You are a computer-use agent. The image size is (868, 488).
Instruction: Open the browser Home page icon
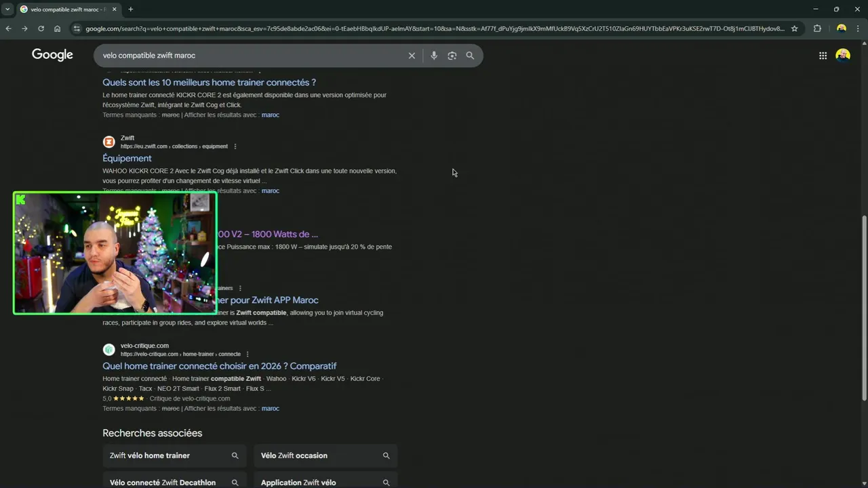coord(58,28)
